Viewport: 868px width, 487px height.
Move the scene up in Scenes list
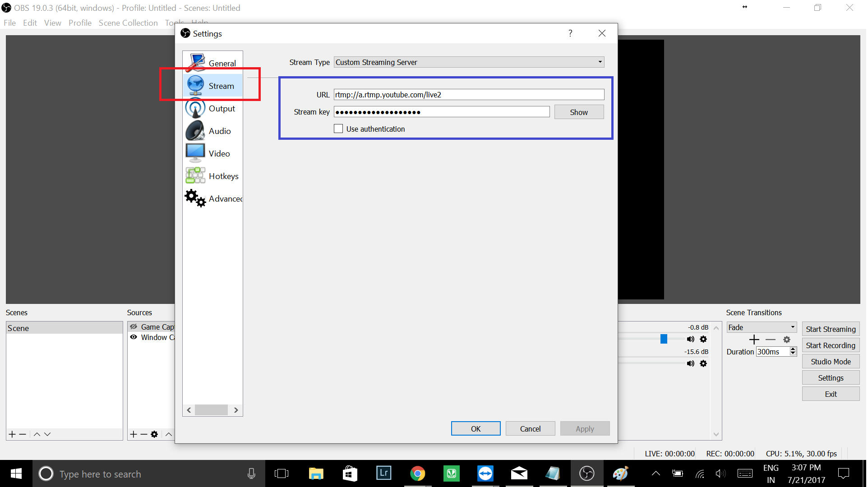(x=37, y=435)
